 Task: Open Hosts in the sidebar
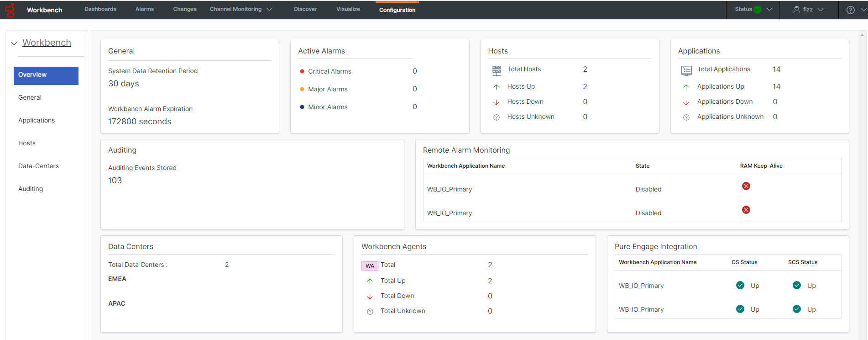[27, 143]
